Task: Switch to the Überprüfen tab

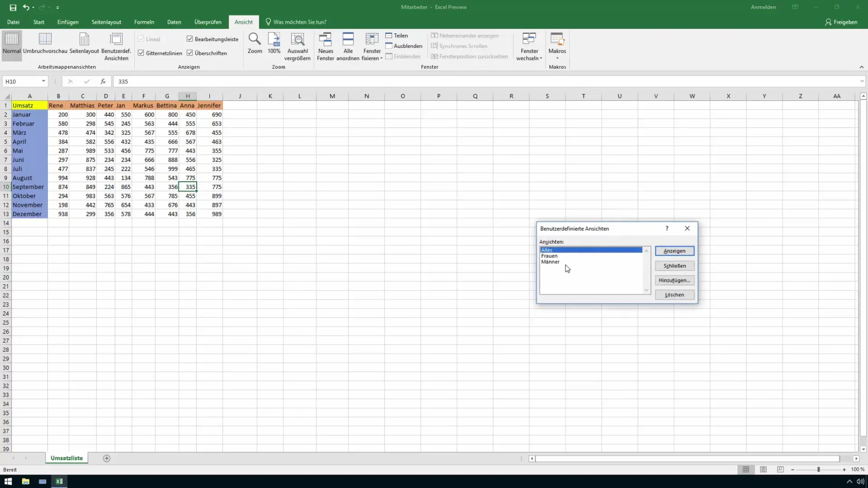Action: [208, 22]
